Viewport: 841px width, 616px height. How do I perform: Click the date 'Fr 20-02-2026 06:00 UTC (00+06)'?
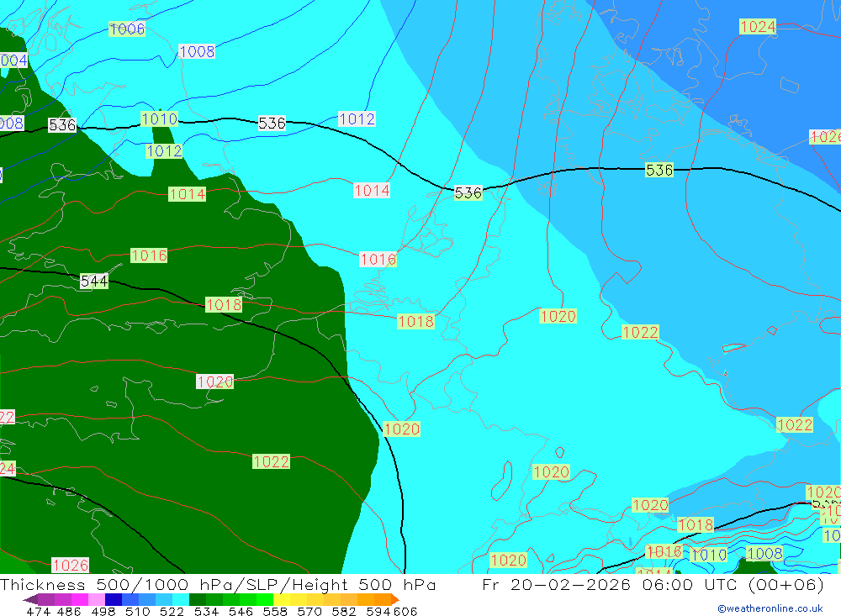653,584
